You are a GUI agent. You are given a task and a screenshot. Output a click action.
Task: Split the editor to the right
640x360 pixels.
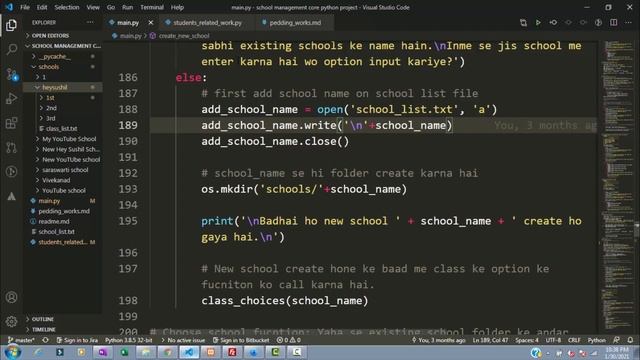(613, 22)
